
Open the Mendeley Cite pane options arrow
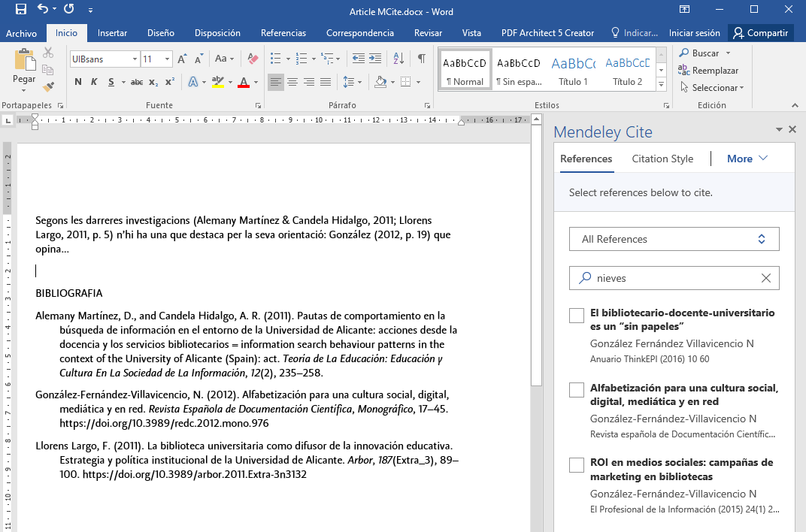779,129
